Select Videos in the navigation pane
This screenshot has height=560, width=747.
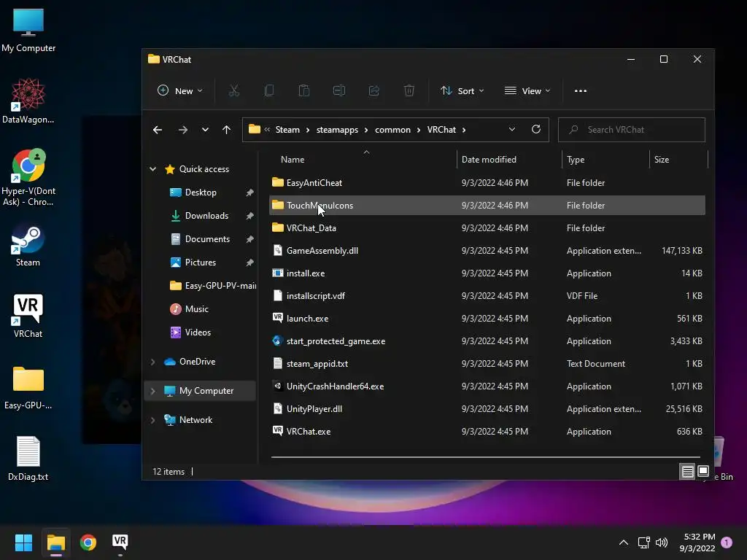point(198,332)
